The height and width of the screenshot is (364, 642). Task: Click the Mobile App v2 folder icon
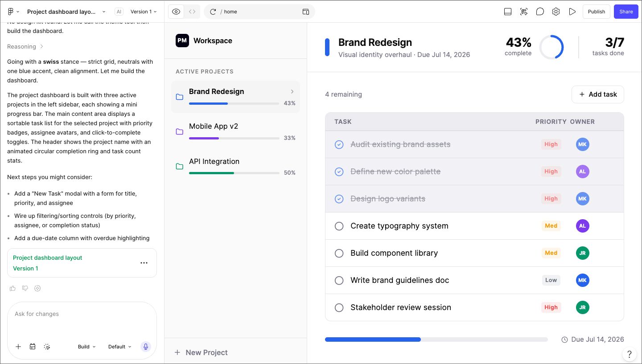click(179, 132)
